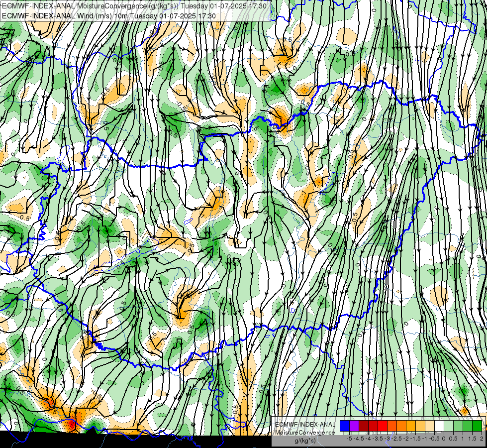Click the '-3' value on legend scale
The height and width of the screenshot is (448, 487).
(x=388, y=439)
